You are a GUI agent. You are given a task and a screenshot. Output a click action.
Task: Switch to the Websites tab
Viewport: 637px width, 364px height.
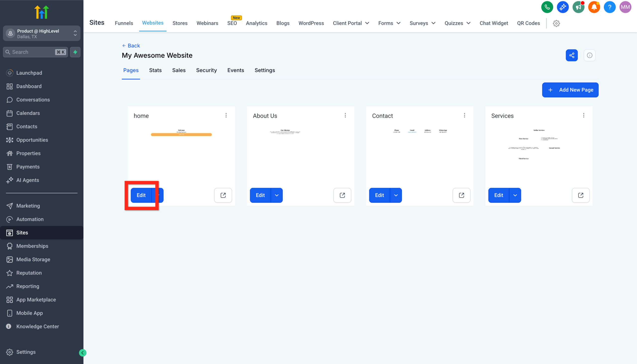point(153,23)
